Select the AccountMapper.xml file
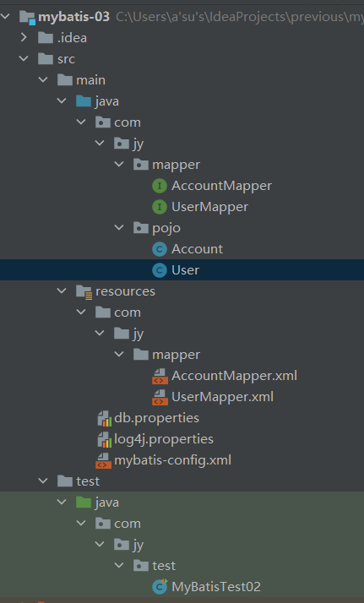This screenshot has width=364, height=603. [x=234, y=376]
